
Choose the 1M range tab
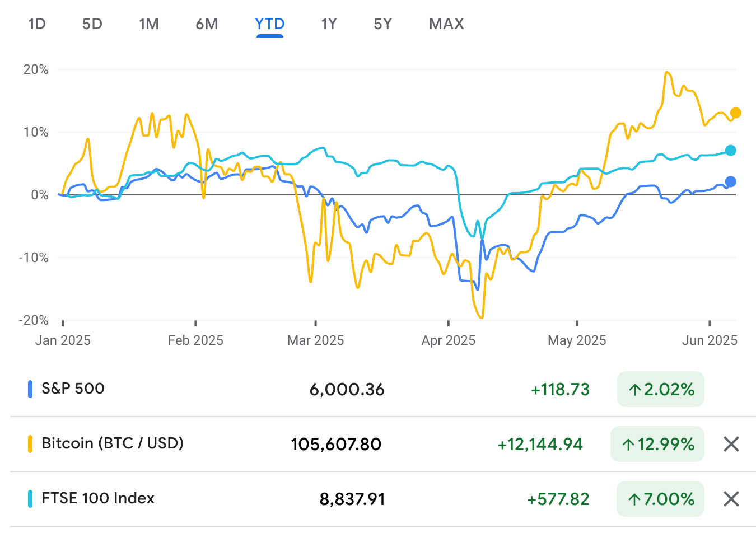[x=149, y=24]
